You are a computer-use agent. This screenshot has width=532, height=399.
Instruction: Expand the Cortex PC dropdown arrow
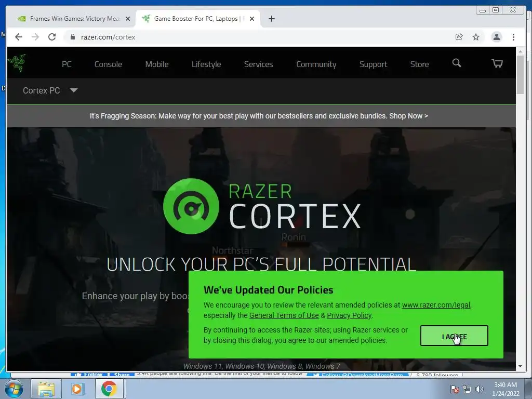[x=74, y=90]
